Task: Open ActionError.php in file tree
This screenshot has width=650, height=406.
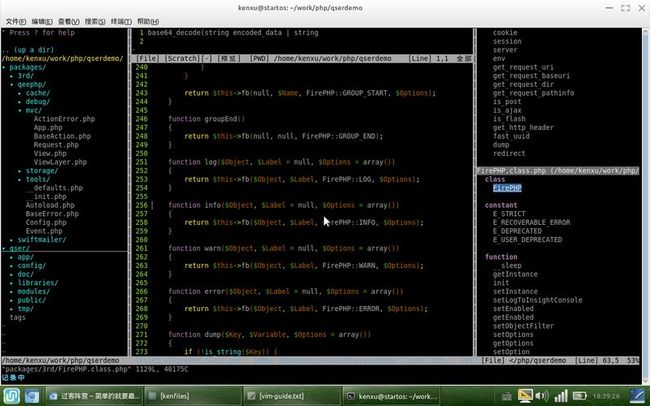Action: point(64,119)
